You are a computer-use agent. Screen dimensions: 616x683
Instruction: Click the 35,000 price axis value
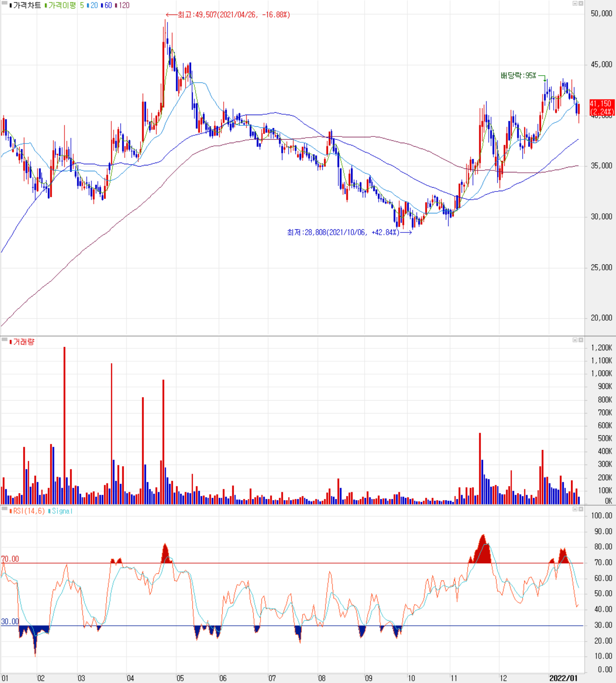[601, 166]
